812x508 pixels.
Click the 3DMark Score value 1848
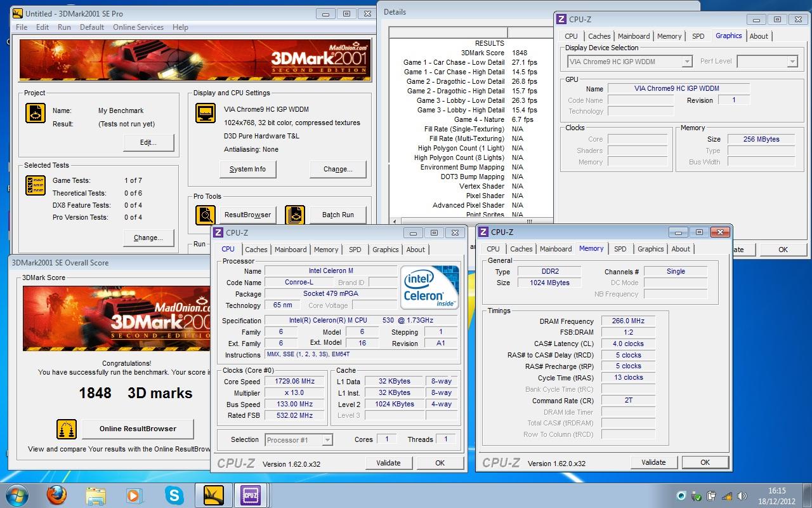(x=520, y=53)
